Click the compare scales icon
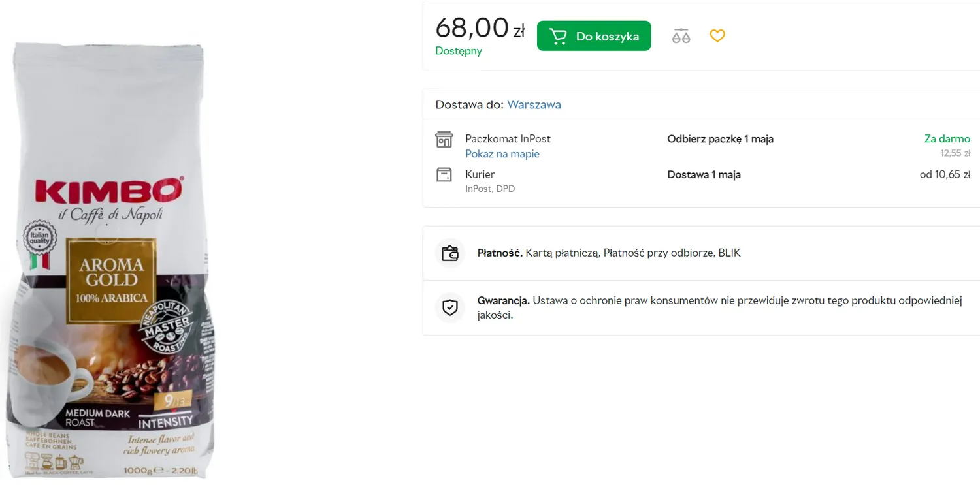The width and height of the screenshot is (980, 485). point(681,36)
